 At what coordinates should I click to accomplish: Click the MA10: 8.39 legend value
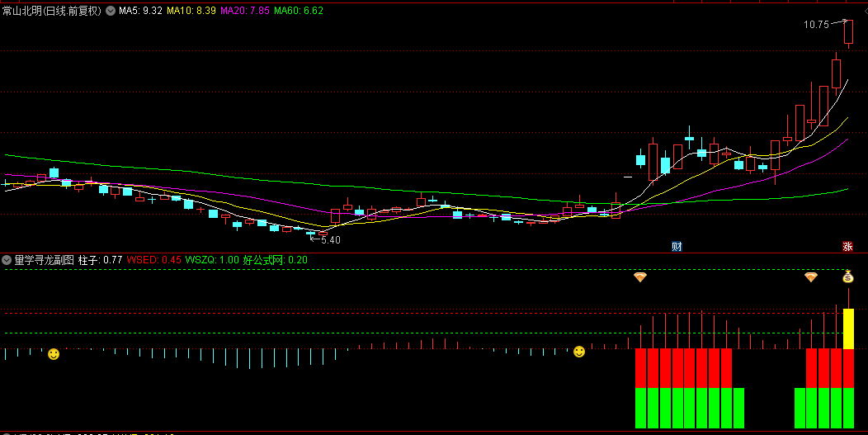click(191, 11)
